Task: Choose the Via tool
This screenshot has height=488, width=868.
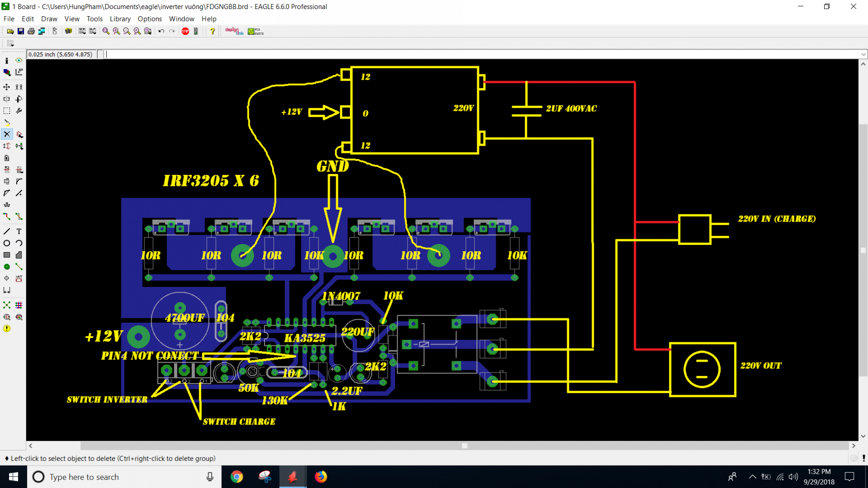Action: coord(7,267)
